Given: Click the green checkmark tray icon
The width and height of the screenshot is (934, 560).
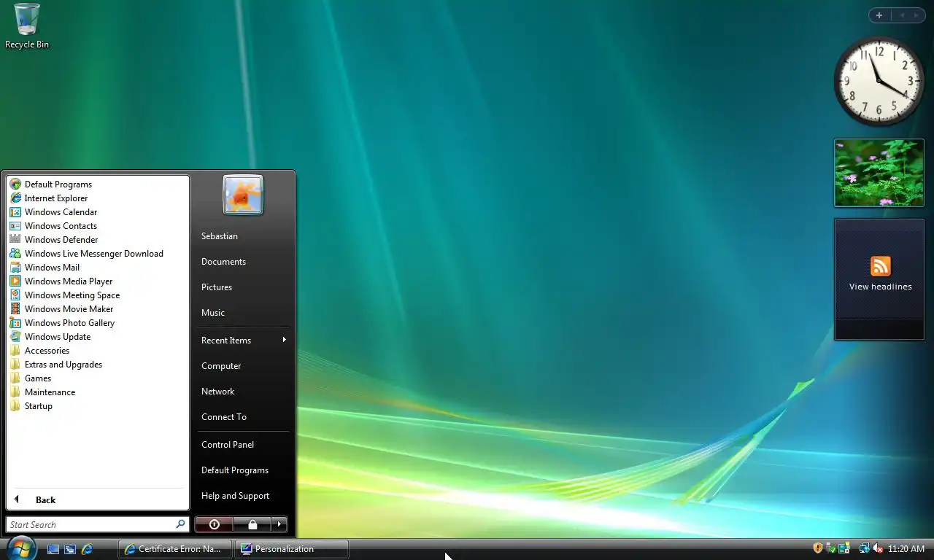Looking at the screenshot, I should pos(831,548).
